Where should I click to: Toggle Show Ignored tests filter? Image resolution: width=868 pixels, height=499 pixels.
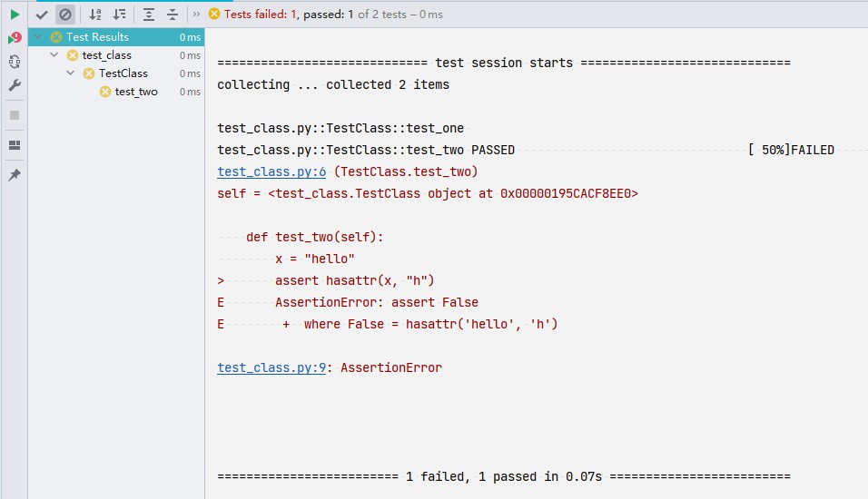pyautogui.click(x=65, y=15)
